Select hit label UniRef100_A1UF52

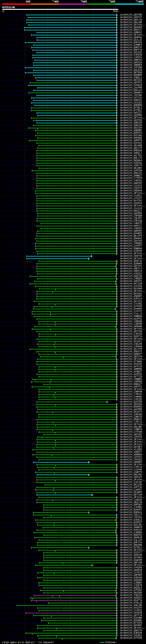[x=131, y=319]
